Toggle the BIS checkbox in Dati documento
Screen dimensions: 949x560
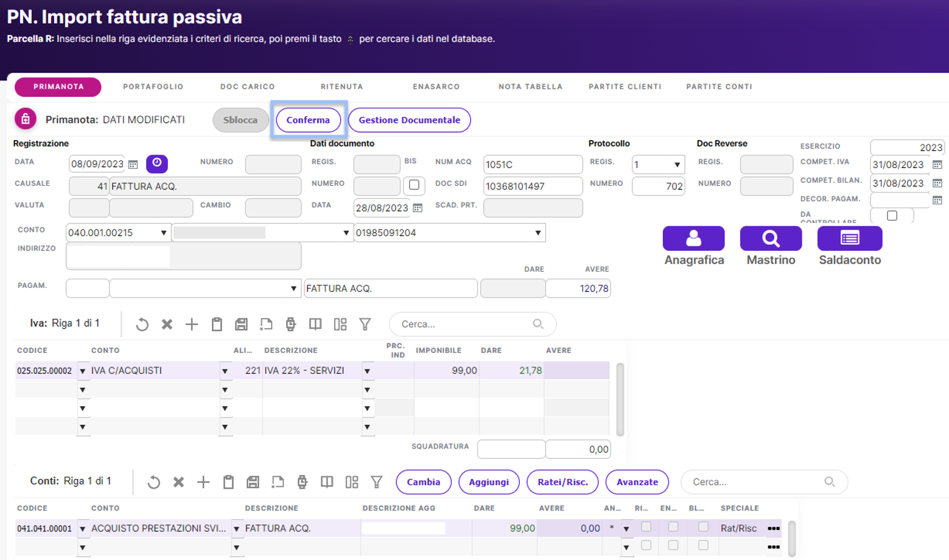[414, 184]
